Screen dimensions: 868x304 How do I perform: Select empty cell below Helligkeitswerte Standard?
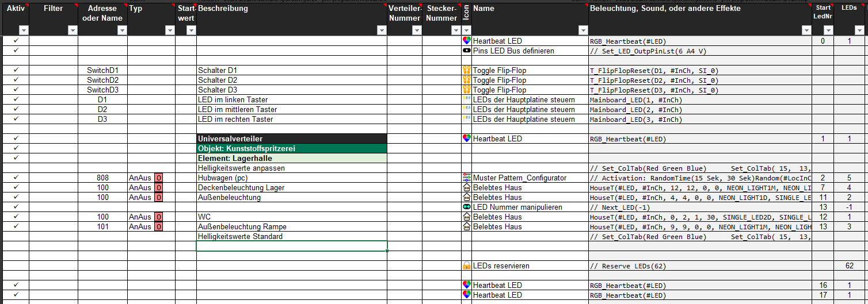292,246
